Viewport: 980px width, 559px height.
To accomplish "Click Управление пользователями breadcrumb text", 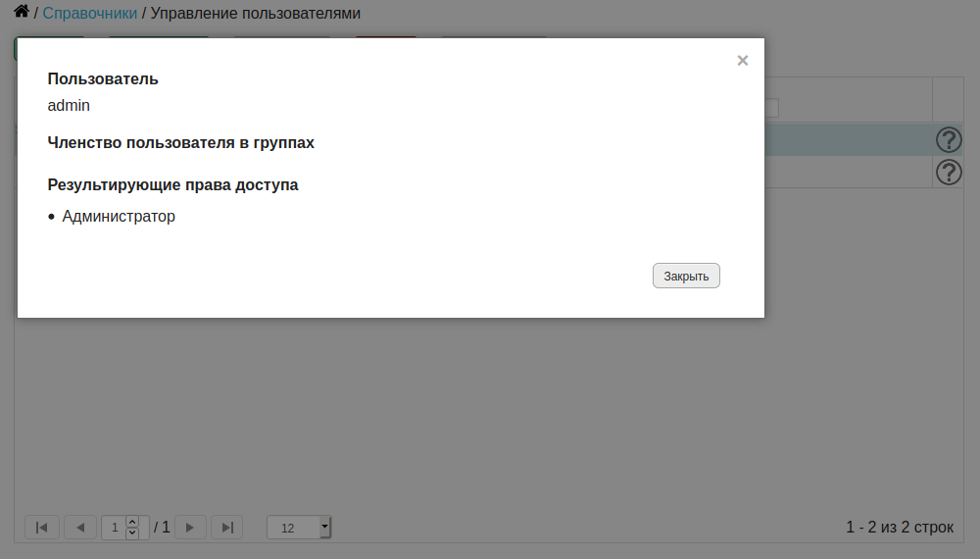I will coord(256,13).
